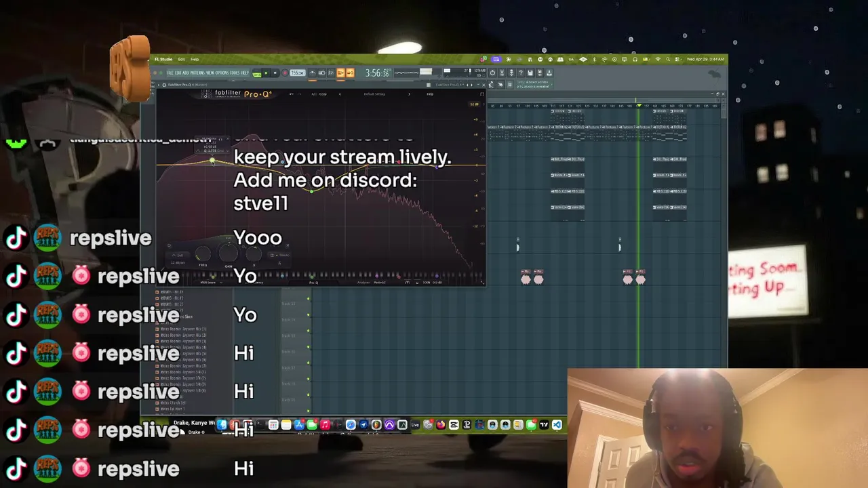Click the stop transport button
This screenshot has width=868, height=488.
tap(275, 73)
